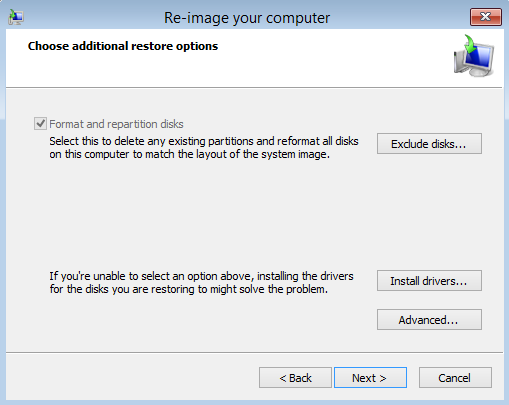Open the Install drivers dialog
Screen dimensions: 509x405
tap(429, 281)
